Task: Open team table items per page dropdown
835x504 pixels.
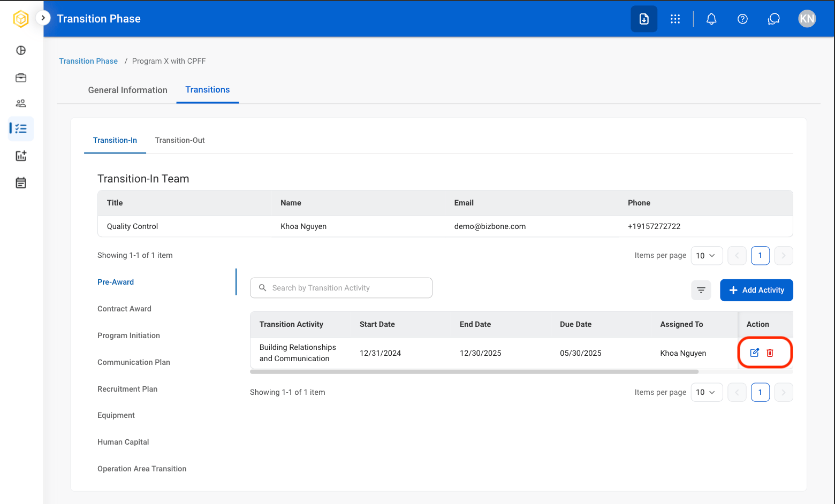Action: pyautogui.click(x=707, y=255)
